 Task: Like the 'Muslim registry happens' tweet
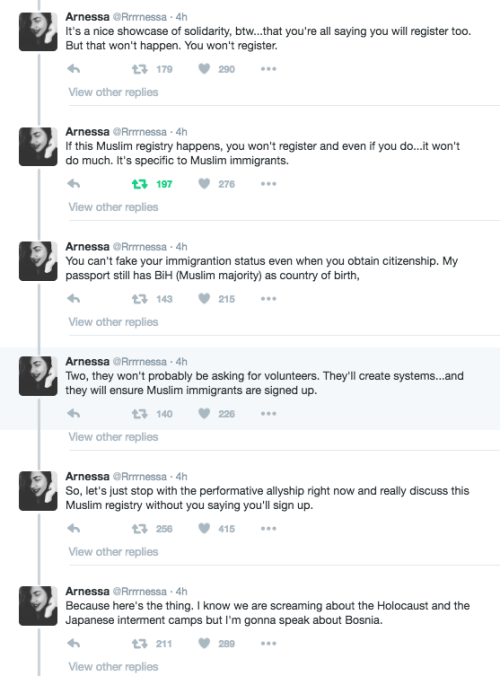pos(204,184)
